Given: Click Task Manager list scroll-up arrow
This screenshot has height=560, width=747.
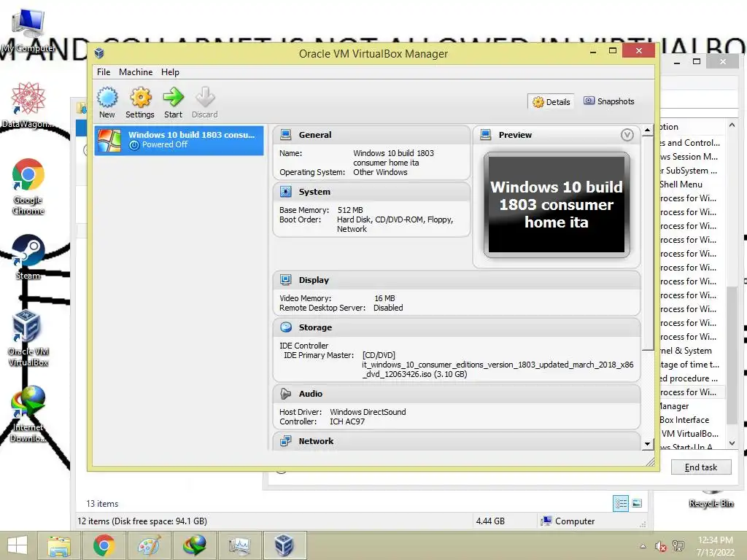Looking at the screenshot, I should [732, 125].
